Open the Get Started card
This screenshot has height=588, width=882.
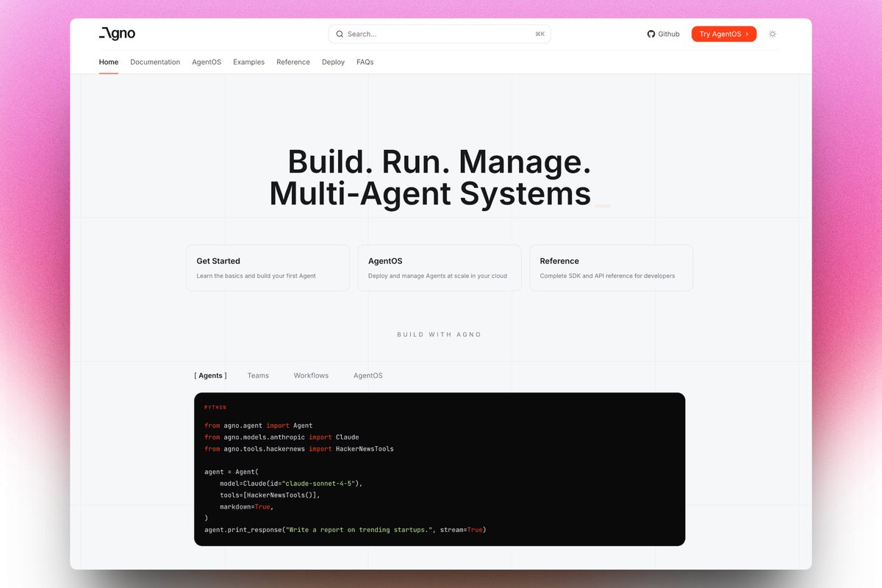click(268, 268)
